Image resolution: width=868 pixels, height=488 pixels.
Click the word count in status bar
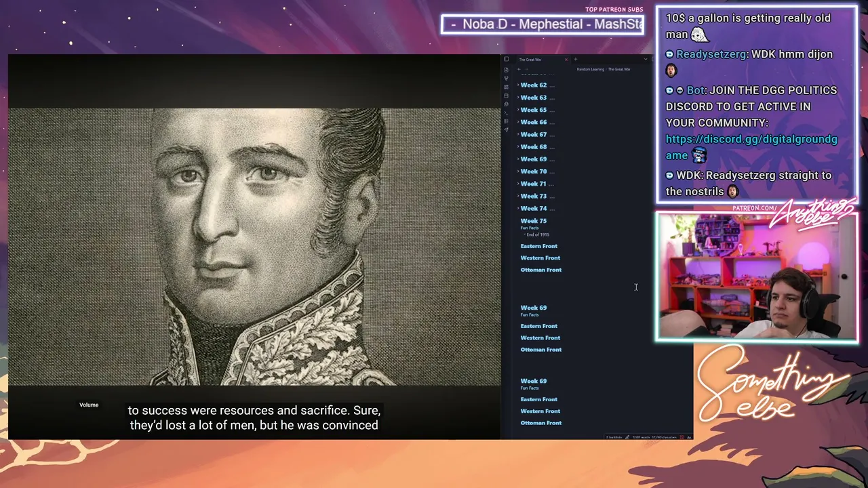click(641, 437)
